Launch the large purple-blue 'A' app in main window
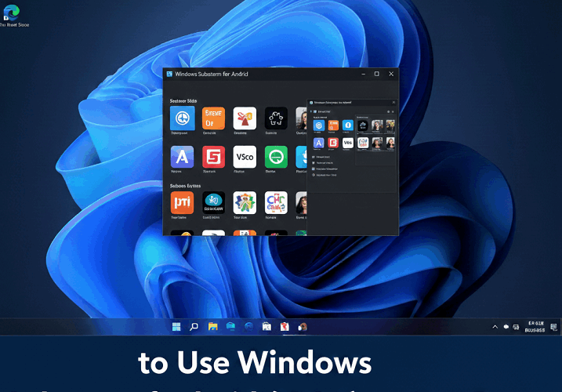 click(x=182, y=157)
